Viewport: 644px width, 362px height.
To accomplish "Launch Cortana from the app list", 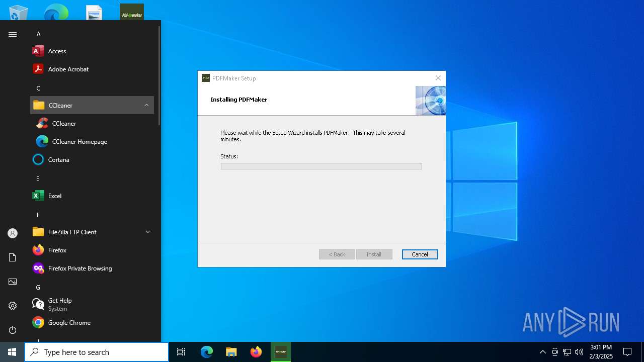I will click(92, 159).
